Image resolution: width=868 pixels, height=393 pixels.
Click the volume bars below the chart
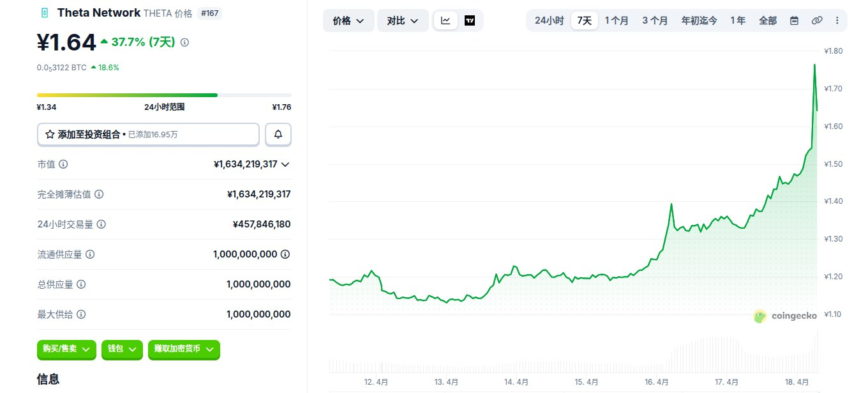pyautogui.click(x=573, y=353)
